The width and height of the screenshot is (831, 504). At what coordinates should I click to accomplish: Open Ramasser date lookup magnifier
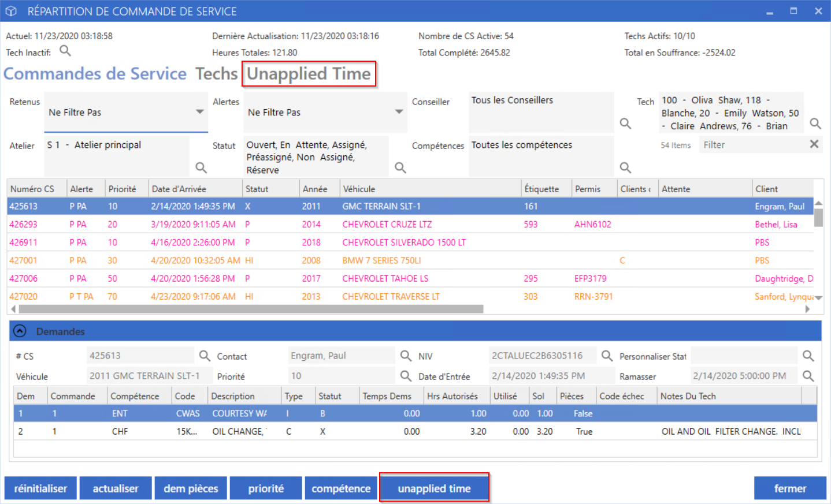coord(808,376)
